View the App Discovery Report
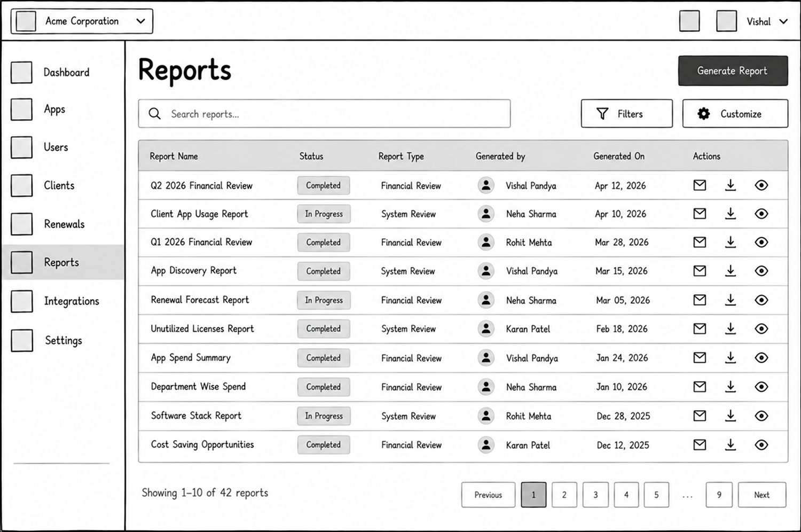The height and width of the screenshot is (532, 801). coord(761,271)
